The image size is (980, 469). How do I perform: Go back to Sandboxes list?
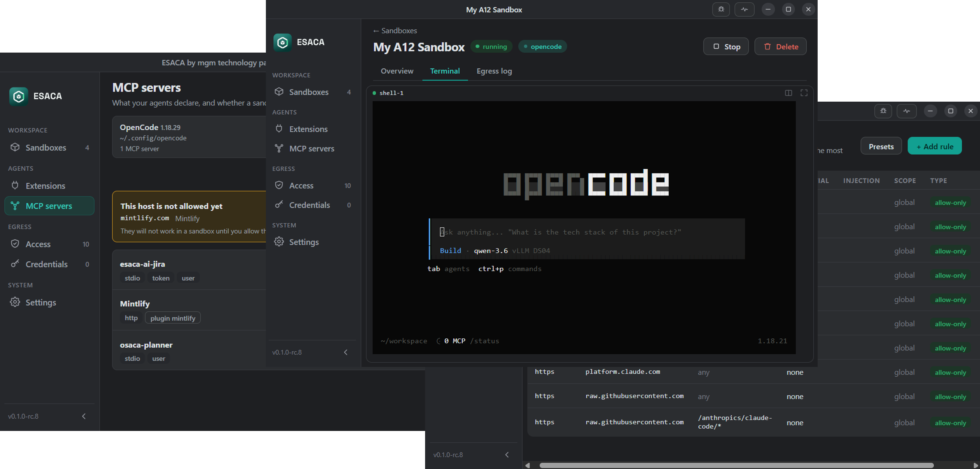[395, 31]
